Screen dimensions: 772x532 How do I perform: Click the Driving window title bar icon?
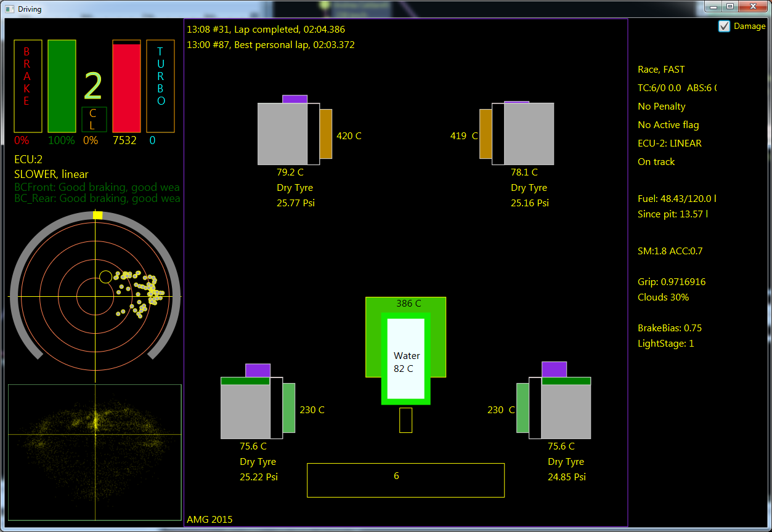(x=9, y=9)
